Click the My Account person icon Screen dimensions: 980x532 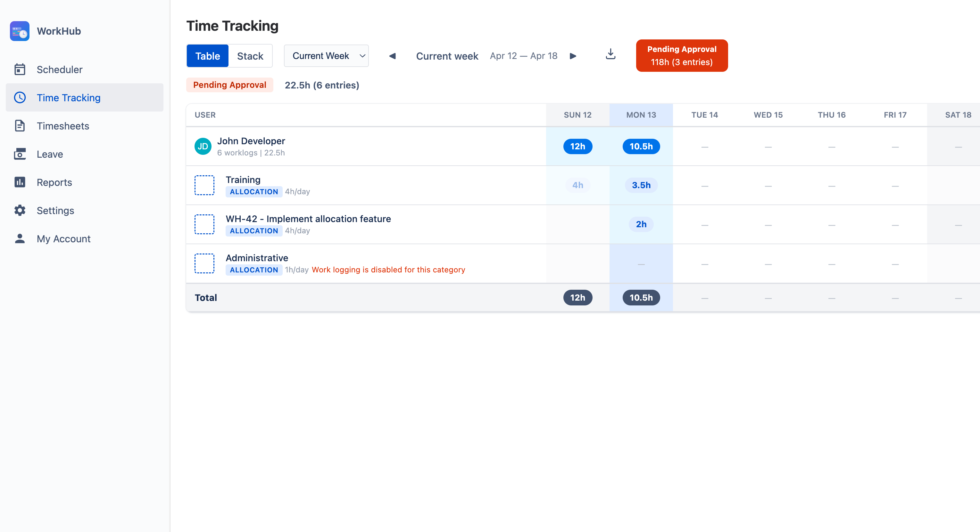click(x=20, y=239)
